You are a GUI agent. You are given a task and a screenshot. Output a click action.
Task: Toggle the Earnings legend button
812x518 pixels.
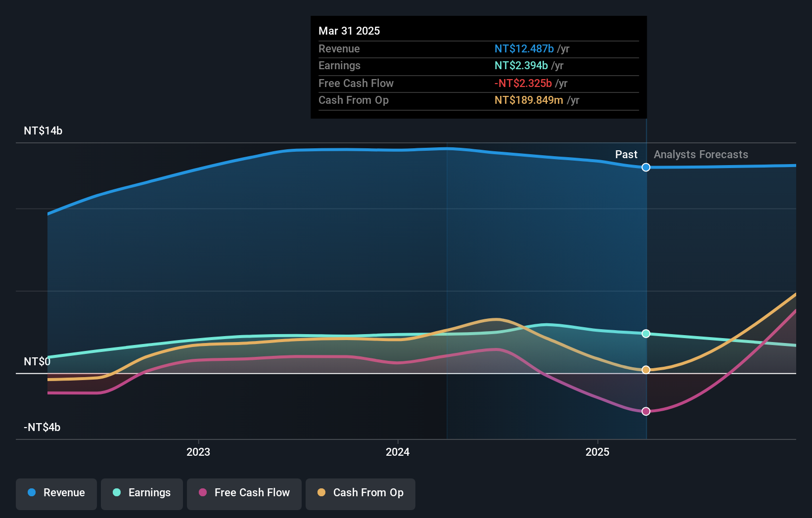pyautogui.click(x=142, y=494)
